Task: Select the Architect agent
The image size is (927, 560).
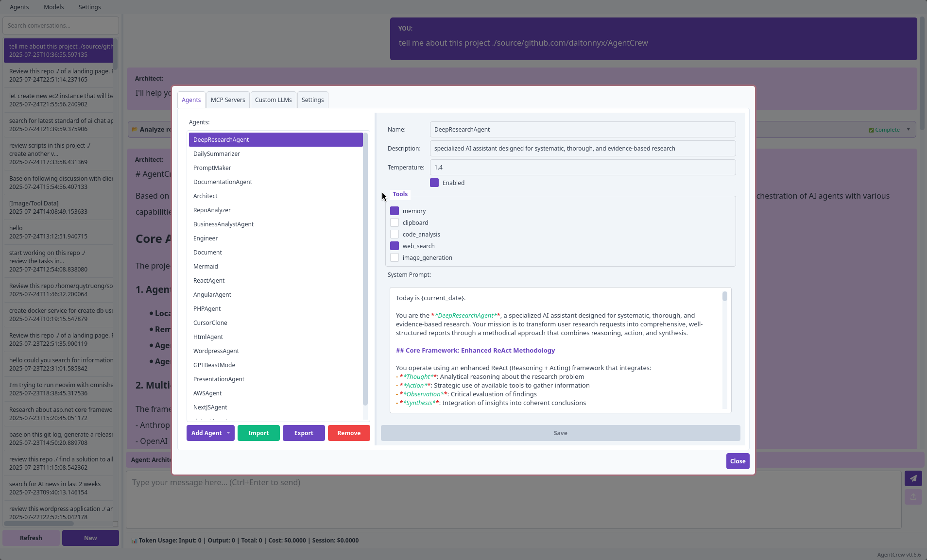Action: click(x=275, y=196)
